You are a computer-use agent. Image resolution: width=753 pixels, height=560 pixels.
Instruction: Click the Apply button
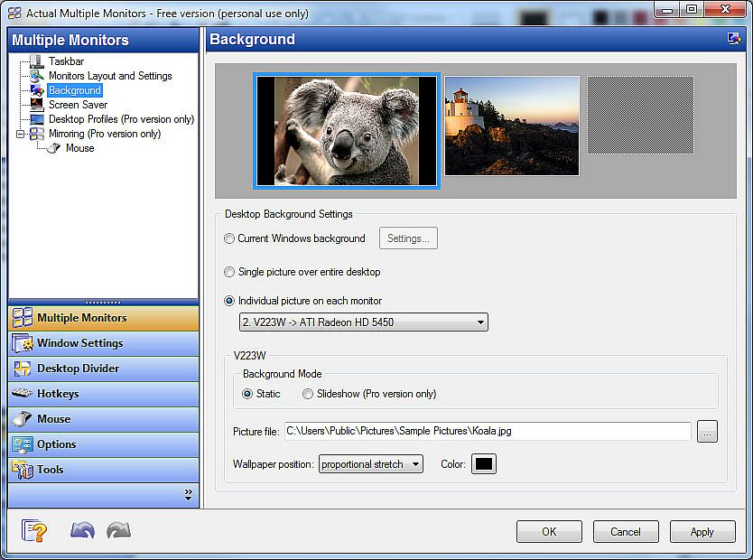click(x=702, y=532)
